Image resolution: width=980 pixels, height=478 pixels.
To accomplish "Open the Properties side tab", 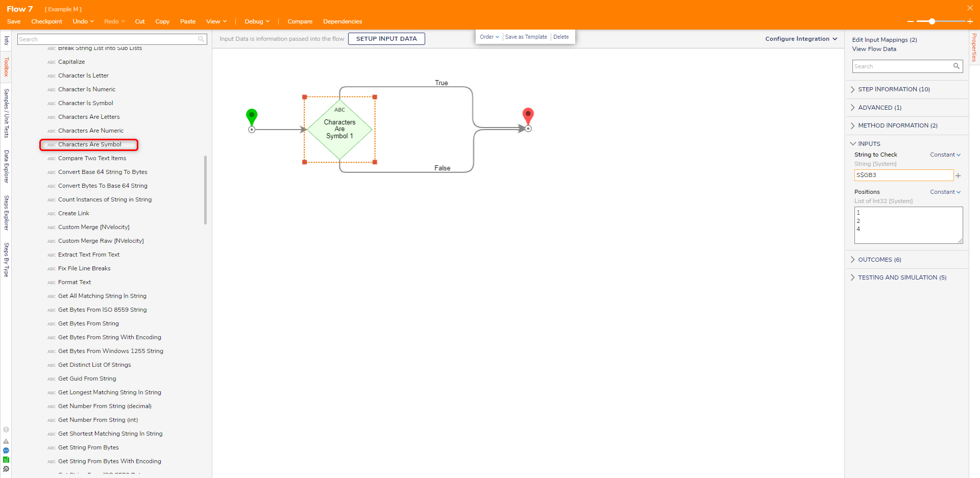I will pyautogui.click(x=974, y=47).
